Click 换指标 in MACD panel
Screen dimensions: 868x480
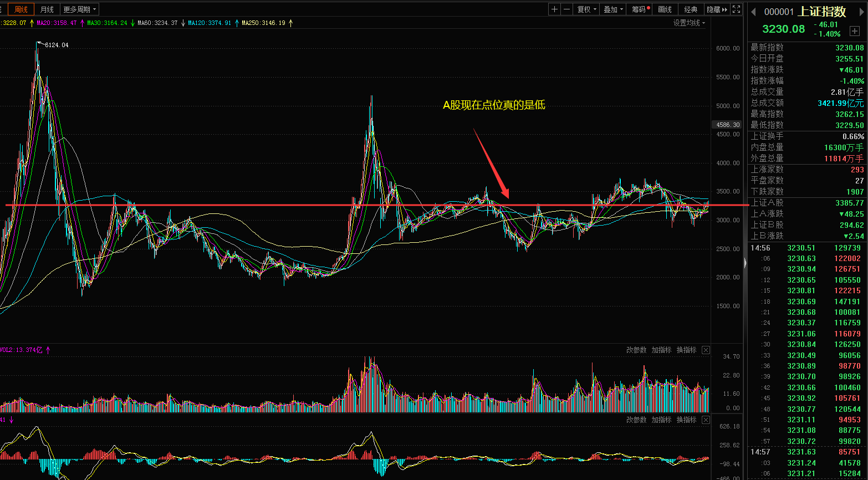pyautogui.click(x=686, y=420)
